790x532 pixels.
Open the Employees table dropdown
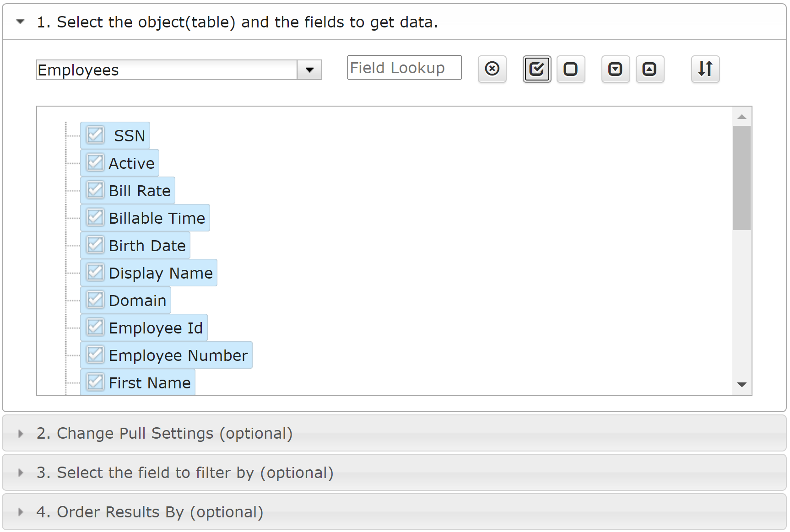point(309,70)
